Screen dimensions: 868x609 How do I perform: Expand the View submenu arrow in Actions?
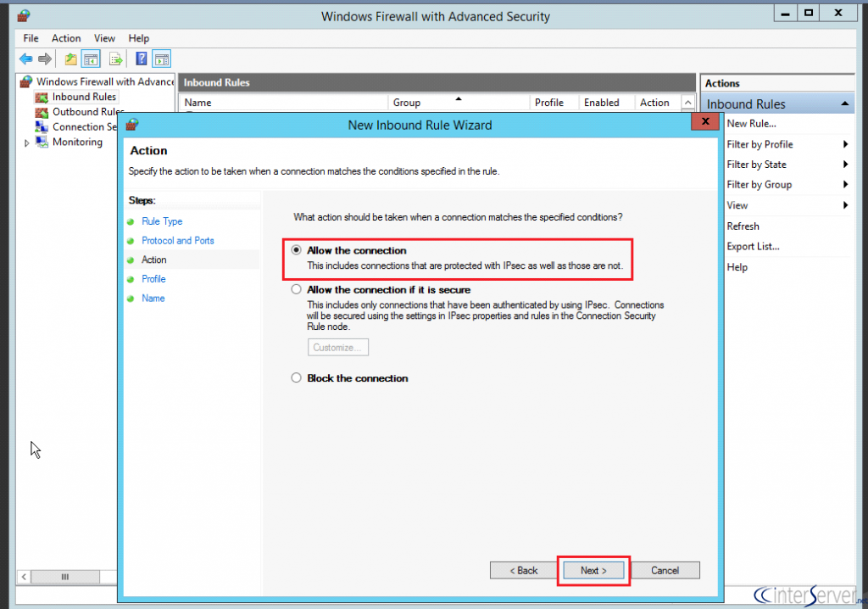(845, 205)
